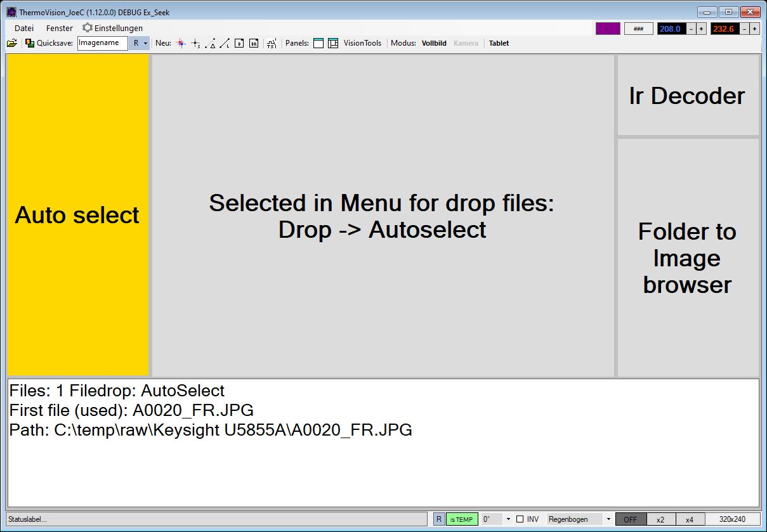Click the new box 'B' measurement icon

[239, 43]
